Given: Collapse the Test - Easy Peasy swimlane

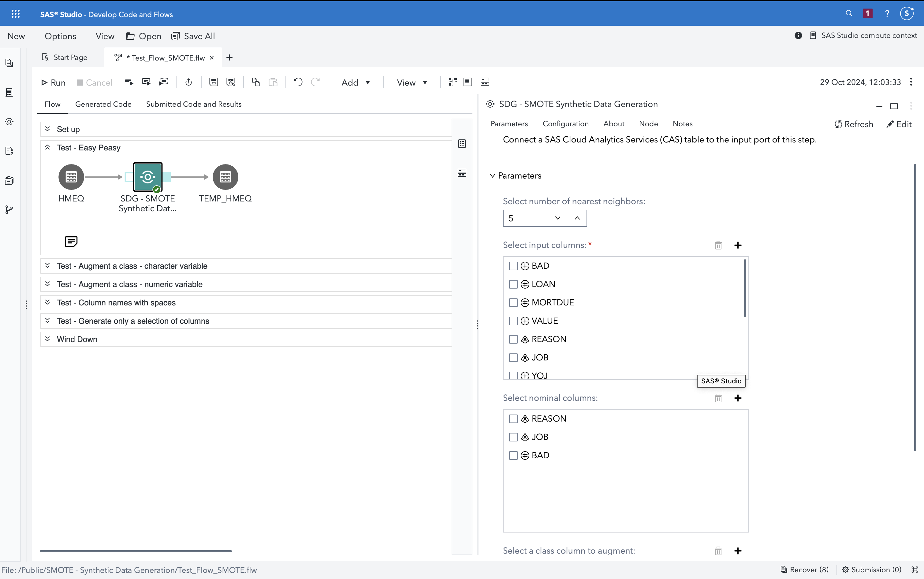Looking at the screenshot, I should tap(47, 147).
